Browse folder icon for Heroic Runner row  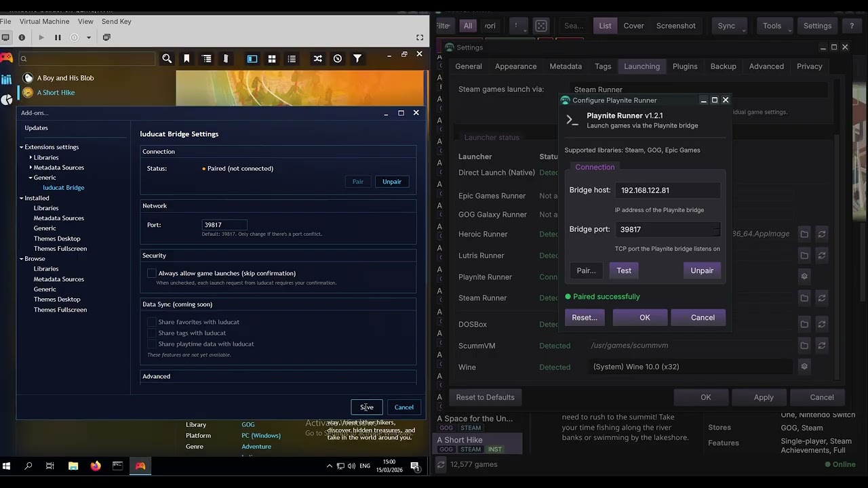click(804, 234)
